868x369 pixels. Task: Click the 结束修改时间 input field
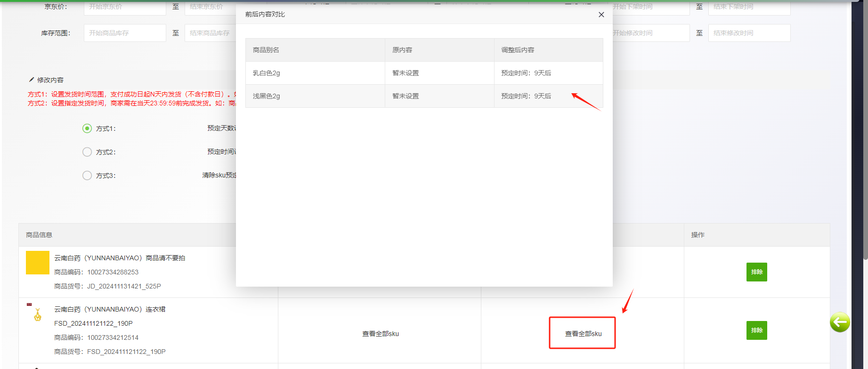[x=749, y=33]
